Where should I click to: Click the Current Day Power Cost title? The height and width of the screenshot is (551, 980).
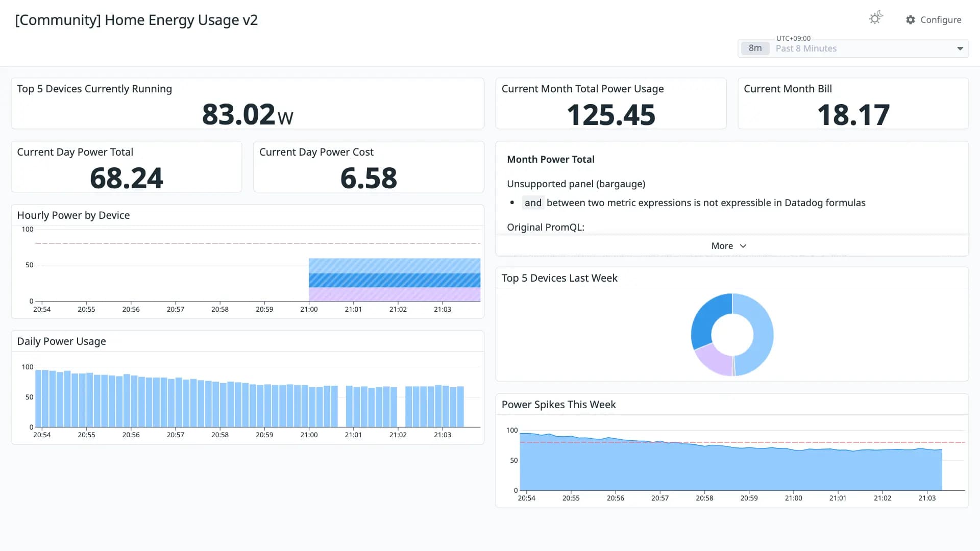click(x=316, y=152)
